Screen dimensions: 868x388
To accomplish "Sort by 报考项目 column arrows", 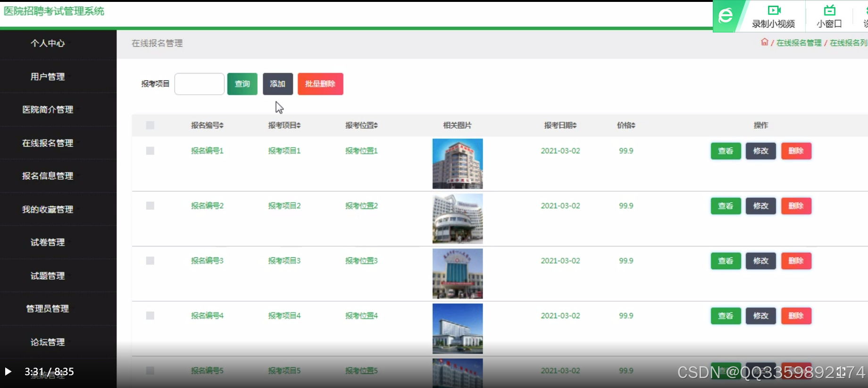I will (299, 125).
